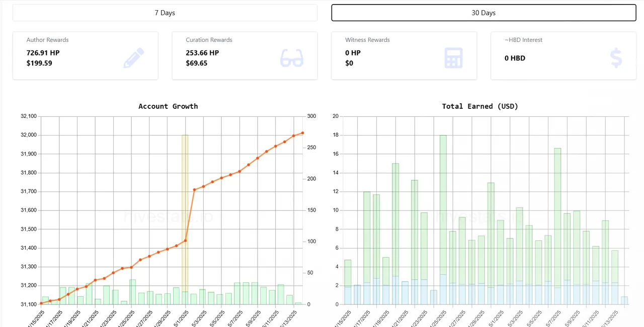The width and height of the screenshot is (644, 327).
Task: Click the last small blue bar in Total Earned
Action: [624, 300]
